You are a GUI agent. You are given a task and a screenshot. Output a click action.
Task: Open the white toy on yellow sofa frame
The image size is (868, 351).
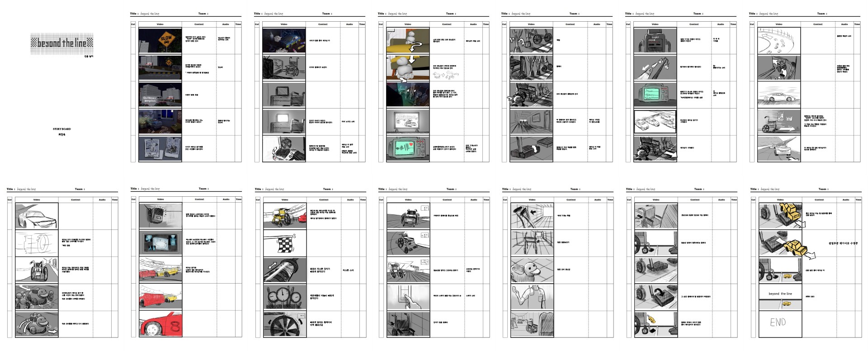click(x=407, y=41)
